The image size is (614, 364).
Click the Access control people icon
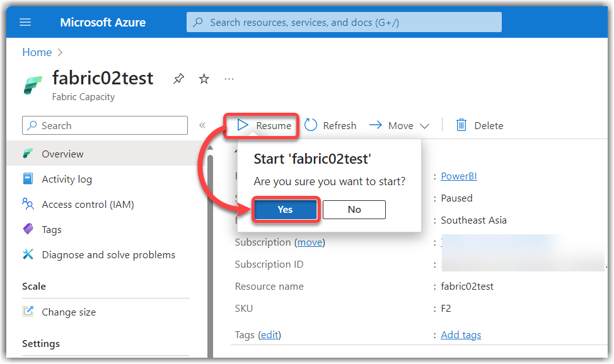tap(28, 203)
